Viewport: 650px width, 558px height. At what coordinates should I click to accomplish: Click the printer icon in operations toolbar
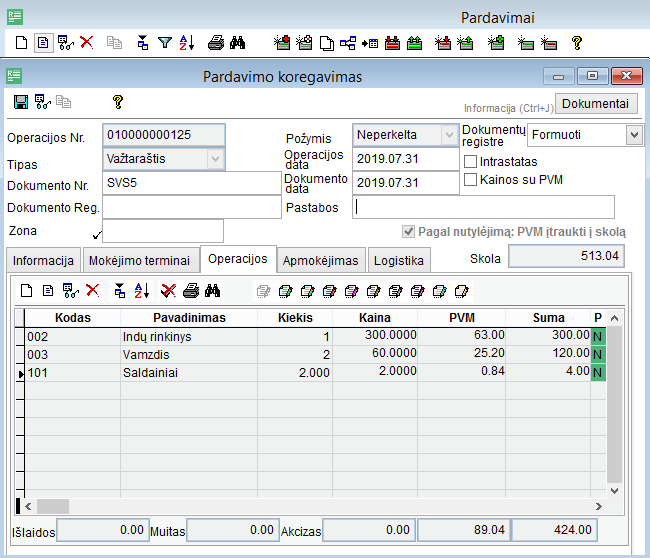click(x=190, y=291)
